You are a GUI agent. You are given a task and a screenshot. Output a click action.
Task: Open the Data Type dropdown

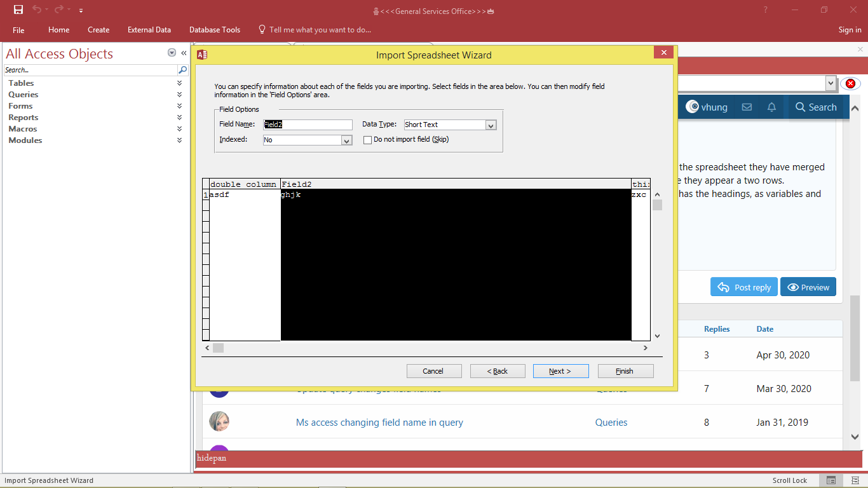(490, 125)
